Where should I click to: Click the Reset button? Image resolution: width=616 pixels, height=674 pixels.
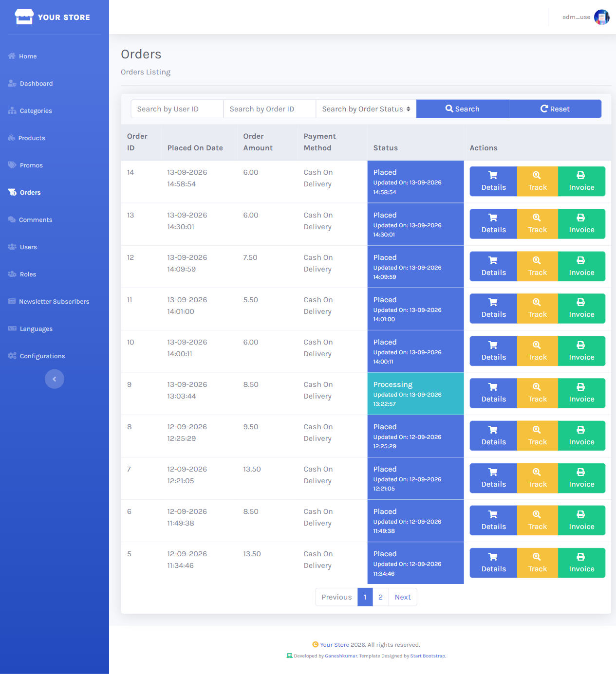click(x=555, y=109)
